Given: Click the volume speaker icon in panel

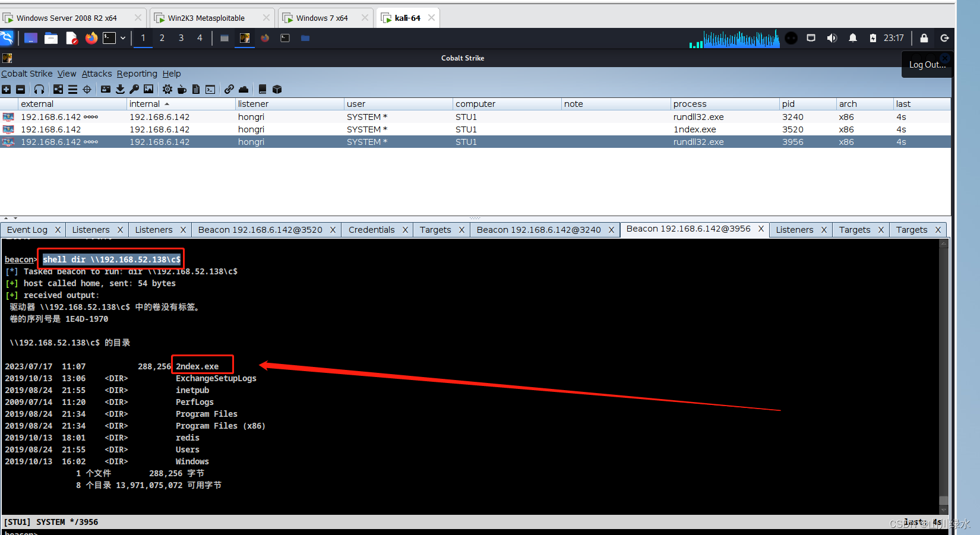Looking at the screenshot, I should (x=832, y=38).
